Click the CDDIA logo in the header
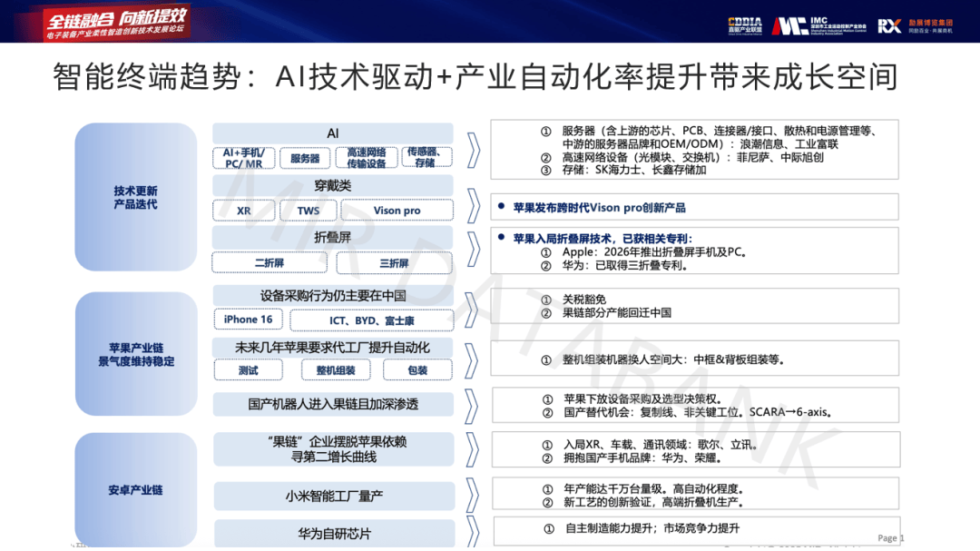The height and width of the screenshot is (551, 980). [745, 25]
